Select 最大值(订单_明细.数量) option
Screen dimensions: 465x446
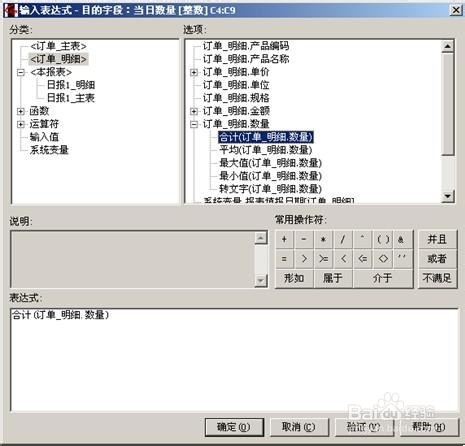(270, 163)
